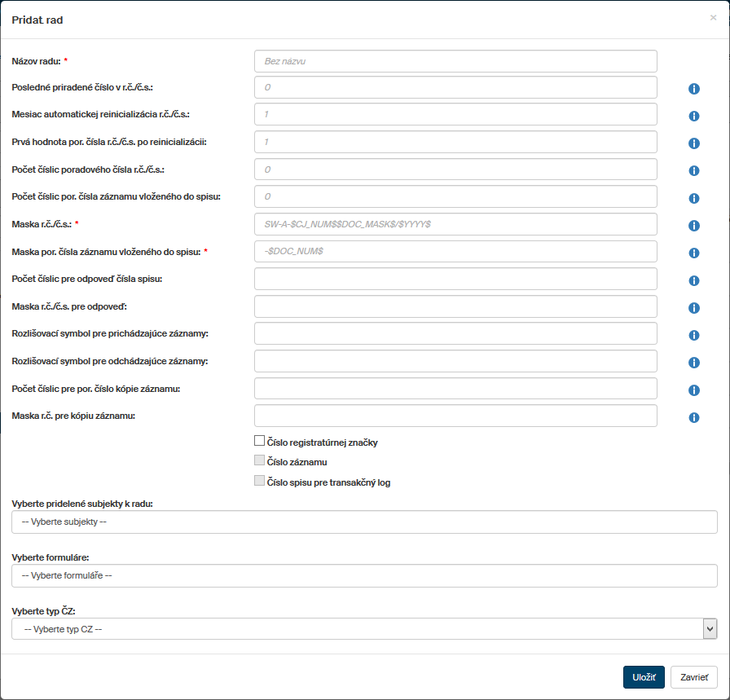730x700 pixels.
Task: Toggle the Číslo záznamu checkbox
Action: coord(260,461)
